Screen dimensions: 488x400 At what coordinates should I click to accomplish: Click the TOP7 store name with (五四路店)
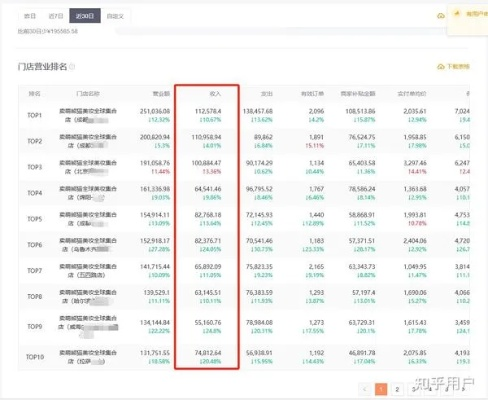[88, 270]
